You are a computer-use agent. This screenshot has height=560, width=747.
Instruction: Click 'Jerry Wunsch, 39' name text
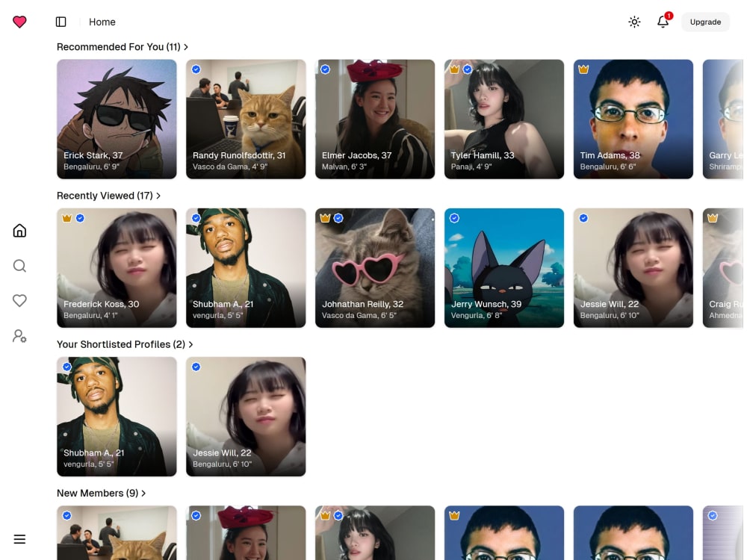(486, 304)
